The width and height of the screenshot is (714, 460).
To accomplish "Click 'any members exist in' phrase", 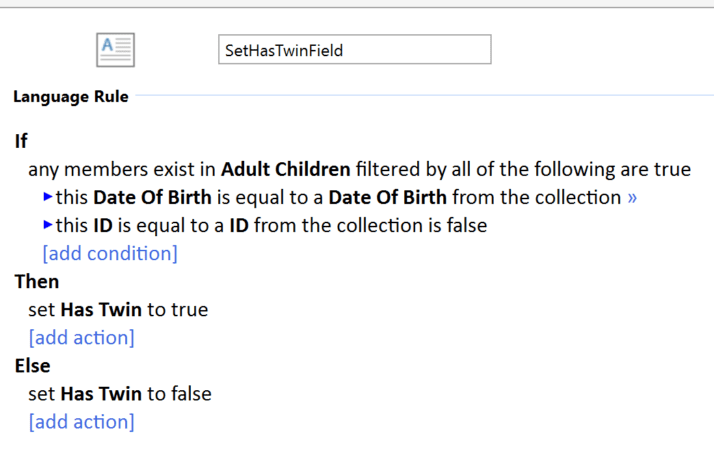I will [122, 169].
